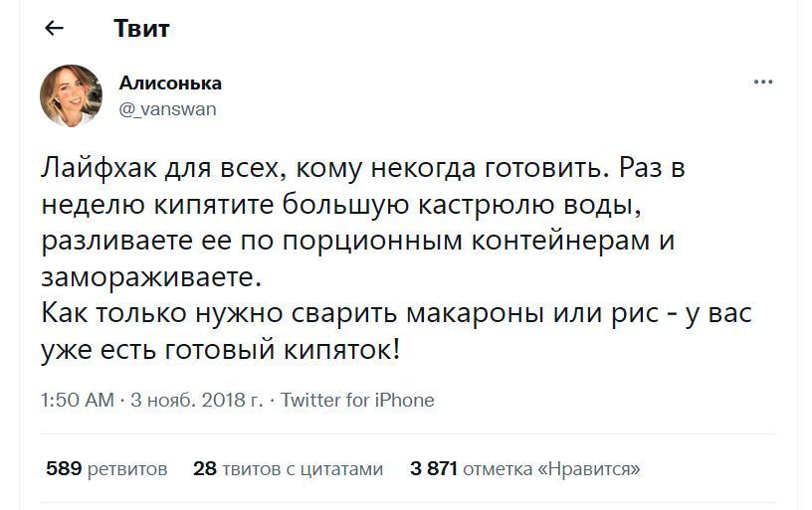The height and width of the screenshot is (510, 812).
Task: Click the display name Алисонька
Action: pos(170,83)
